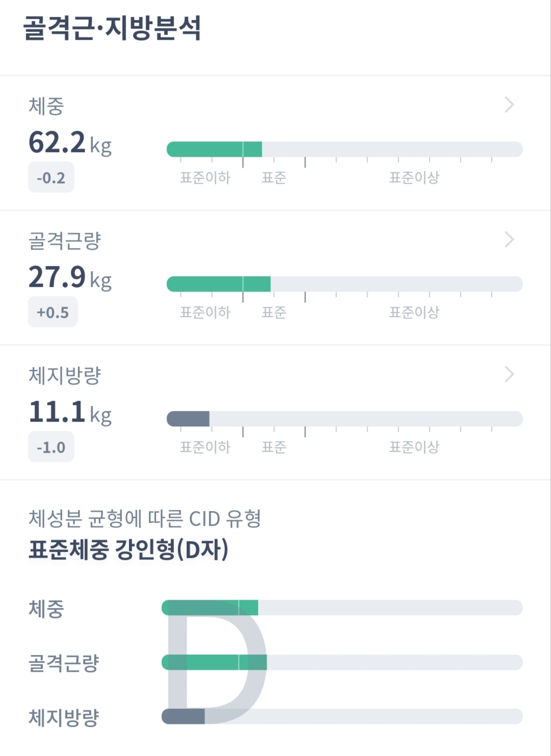Viewport: 551px width, 756px height.
Task: Click the gray 체지방량 progress bar
Action: pos(188,419)
